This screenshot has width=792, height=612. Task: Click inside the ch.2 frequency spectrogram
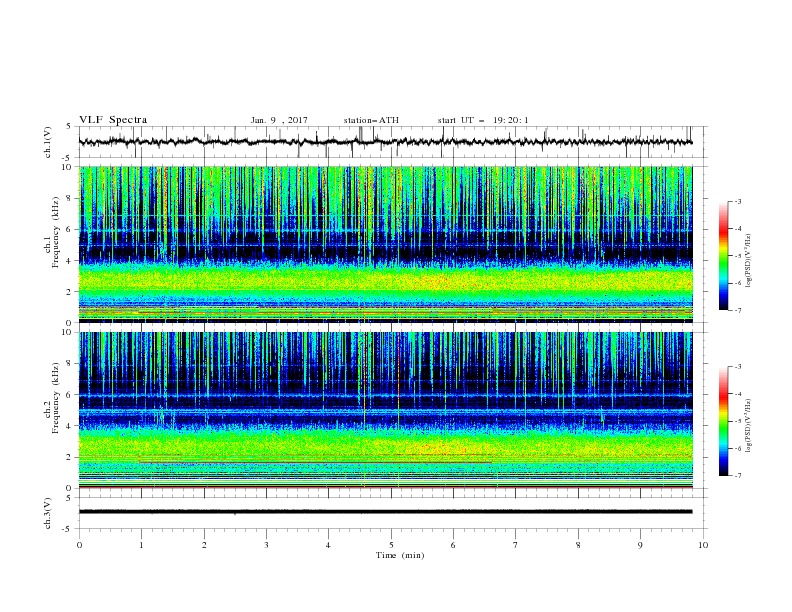(385, 410)
